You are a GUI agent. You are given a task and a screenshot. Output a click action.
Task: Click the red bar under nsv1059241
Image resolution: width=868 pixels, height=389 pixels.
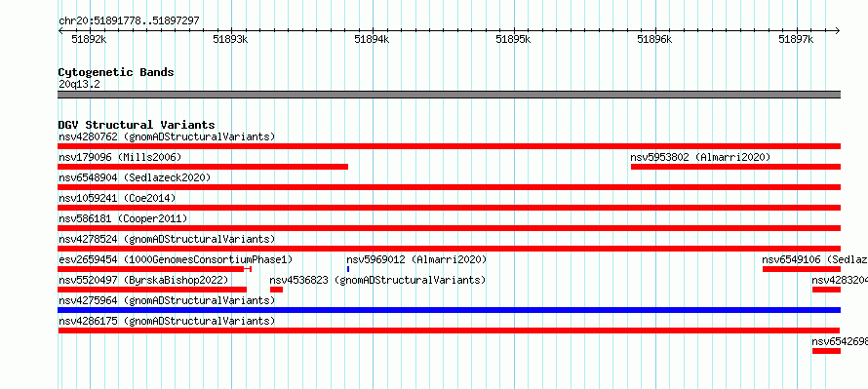point(449,208)
